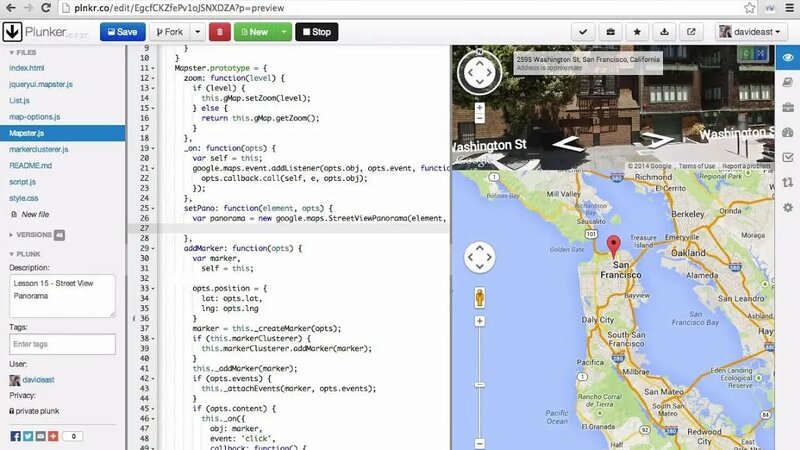The image size is (800, 450).
Task: Fold code at line 19 gutter arrow
Action: click(x=153, y=148)
